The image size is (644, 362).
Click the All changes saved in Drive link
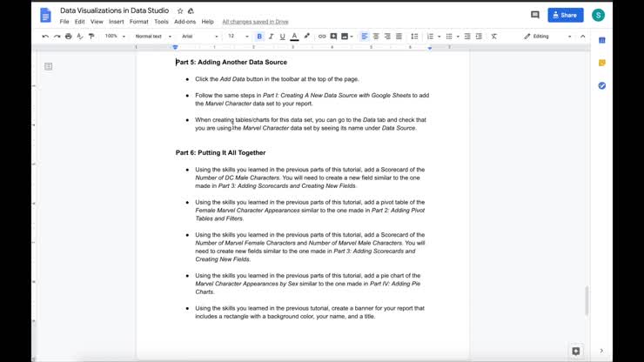256,22
